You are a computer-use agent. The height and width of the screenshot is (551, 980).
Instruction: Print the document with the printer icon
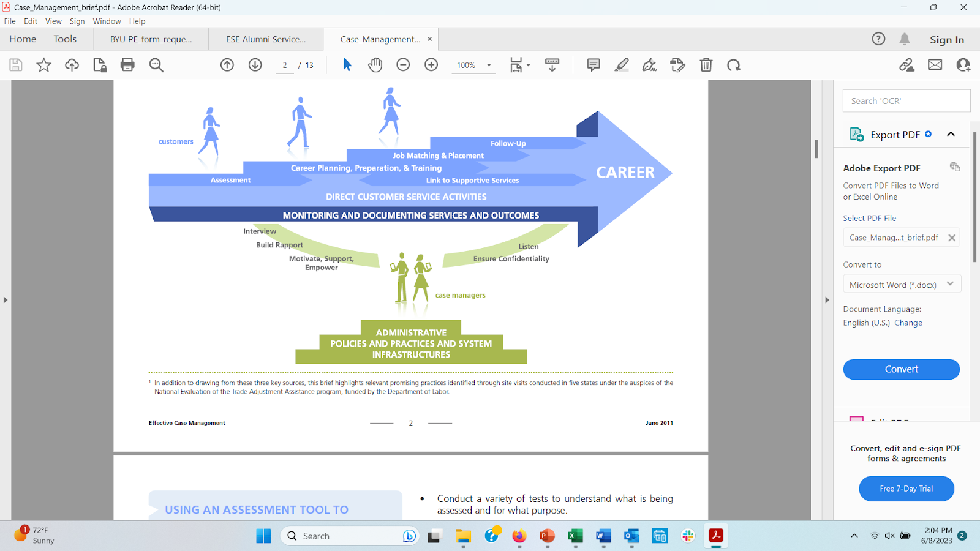pos(127,65)
